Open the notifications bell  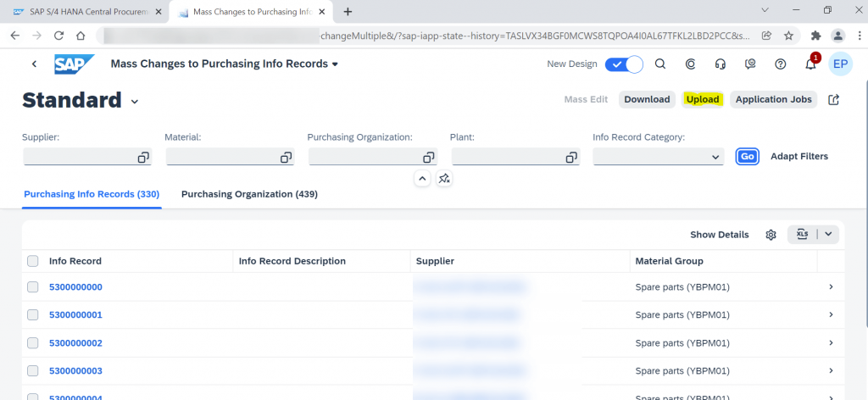click(x=810, y=64)
